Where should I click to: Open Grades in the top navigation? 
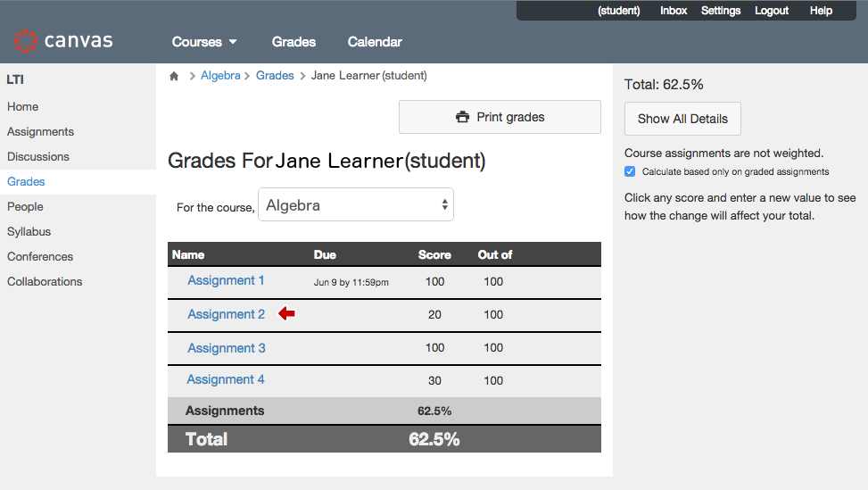point(294,42)
